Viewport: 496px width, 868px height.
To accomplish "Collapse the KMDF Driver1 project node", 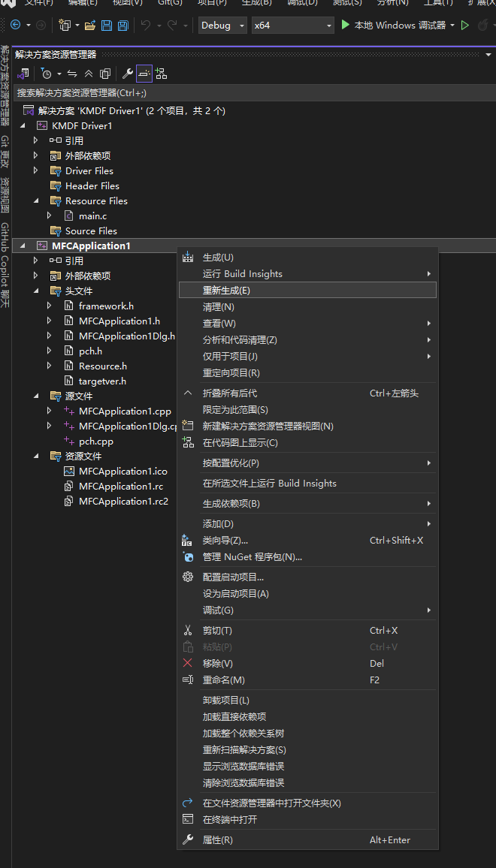I will point(23,125).
